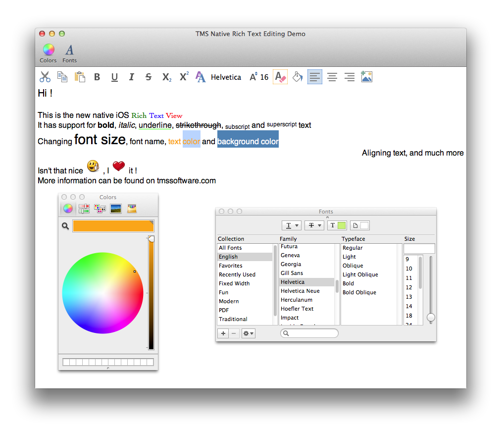Click the Cut scissors icon

click(45, 77)
